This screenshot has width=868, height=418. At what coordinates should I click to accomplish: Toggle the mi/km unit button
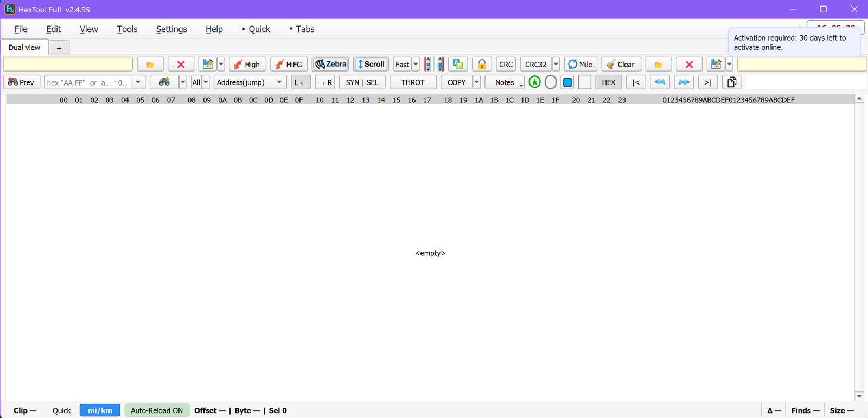tap(100, 410)
